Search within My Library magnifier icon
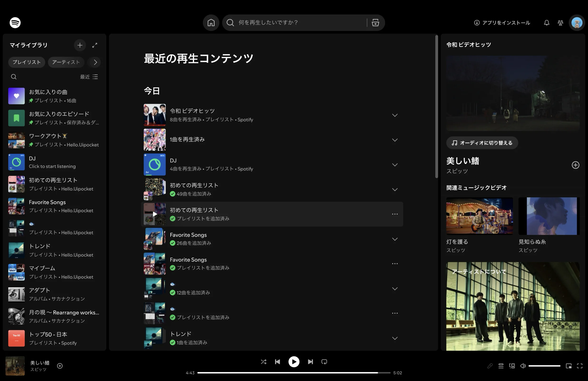The height and width of the screenshot is (381, 588). pos(14,77)
